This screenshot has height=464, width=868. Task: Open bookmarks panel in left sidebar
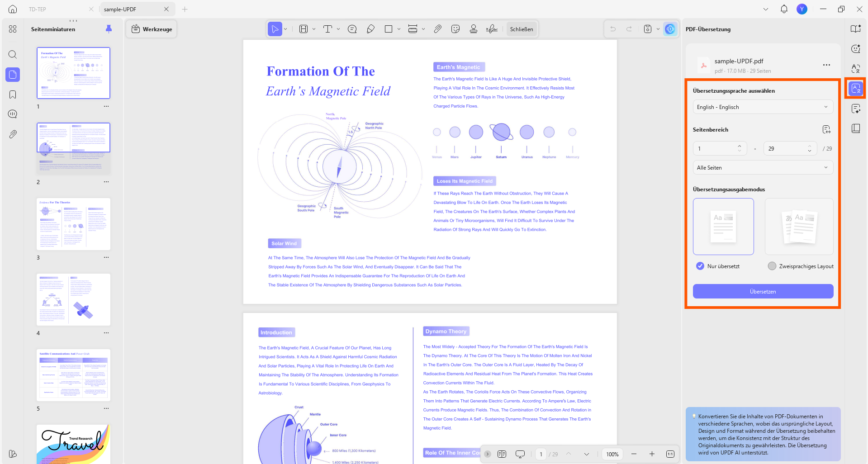coord(13,94)
